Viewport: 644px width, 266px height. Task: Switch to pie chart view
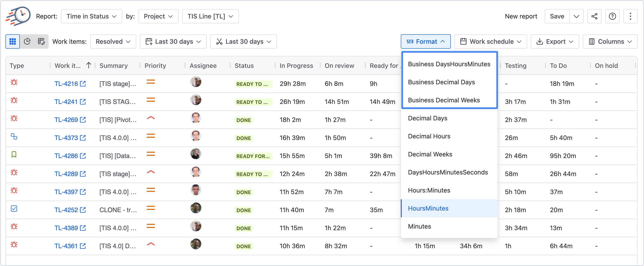(x=27, y=41)
